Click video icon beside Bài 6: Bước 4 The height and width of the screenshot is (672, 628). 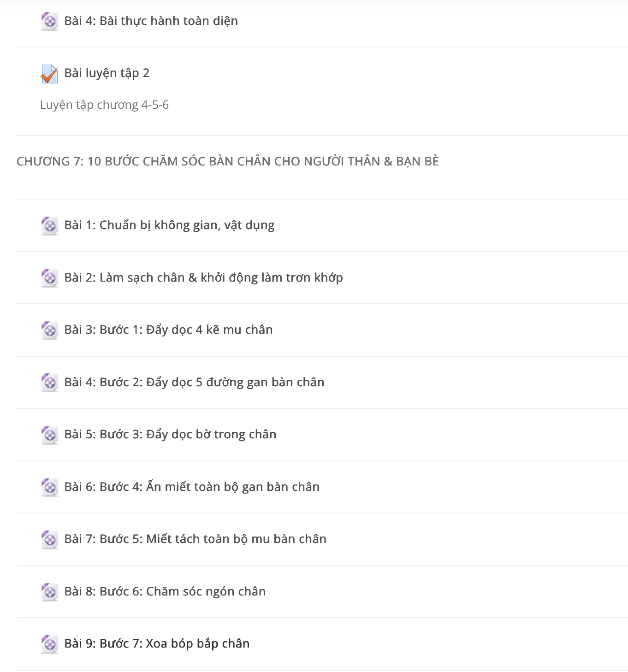click(49, 487)
